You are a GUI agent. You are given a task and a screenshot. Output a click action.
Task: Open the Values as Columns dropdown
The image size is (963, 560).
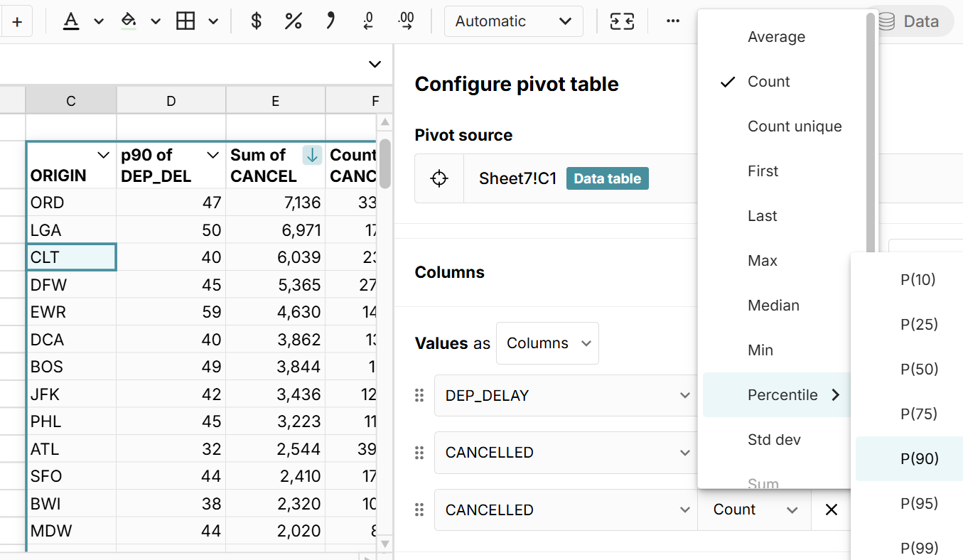click(x=547, y=343)
